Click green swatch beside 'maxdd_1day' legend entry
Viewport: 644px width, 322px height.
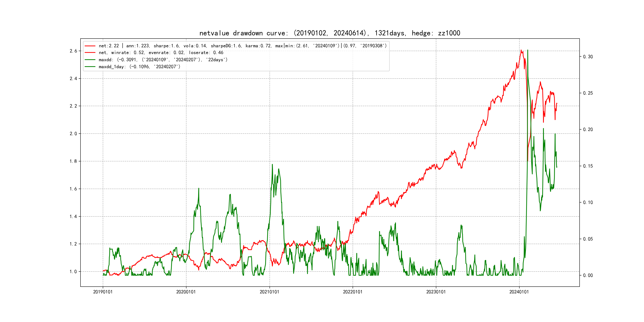[90, 67]
